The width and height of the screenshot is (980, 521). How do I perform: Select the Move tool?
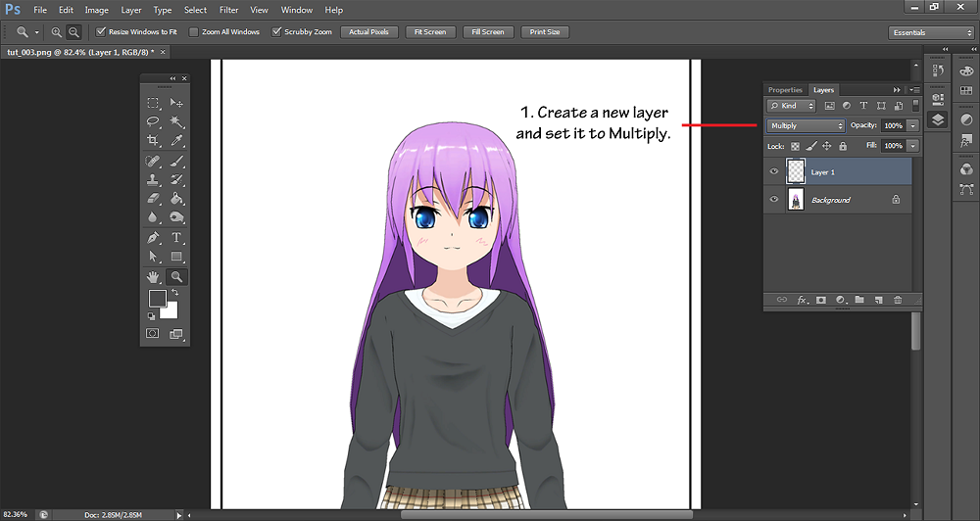point(176,103)
